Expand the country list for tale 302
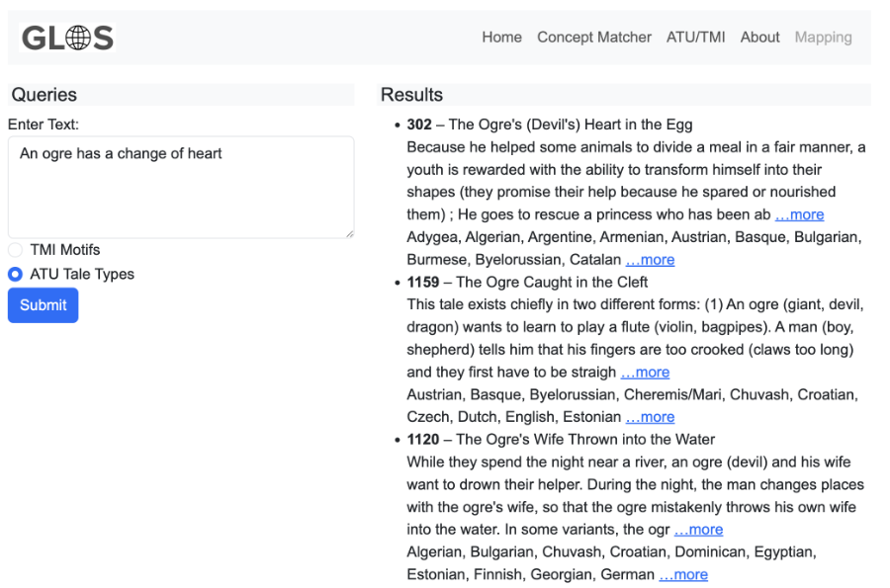This screenshot has height=588, width=890. [650, 260]
